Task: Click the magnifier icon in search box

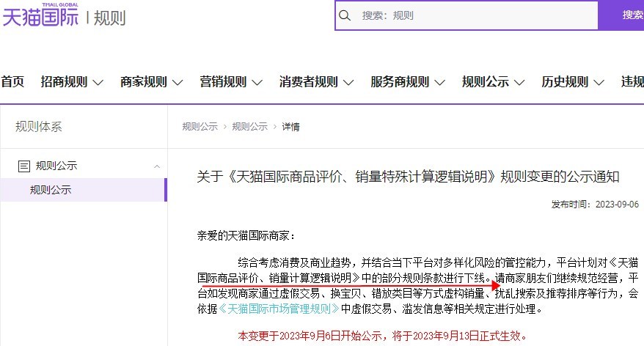Action: click(x=345, y=15)
